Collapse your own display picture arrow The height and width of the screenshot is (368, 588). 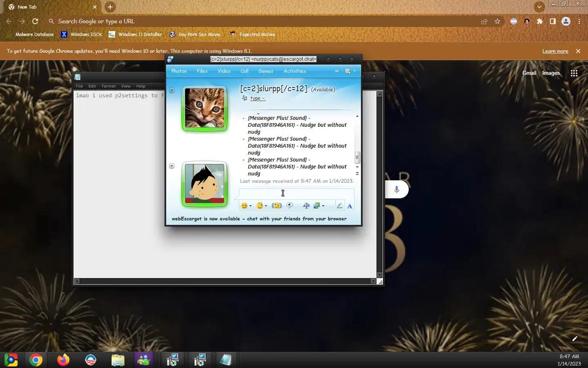click(172, 166)
